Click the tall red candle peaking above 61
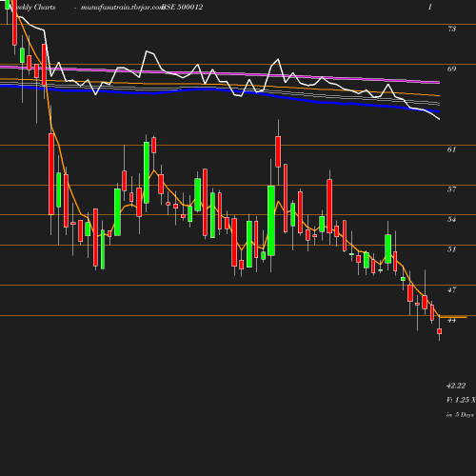This screenshot has height=476, width=476. click(x=278, y=151)
